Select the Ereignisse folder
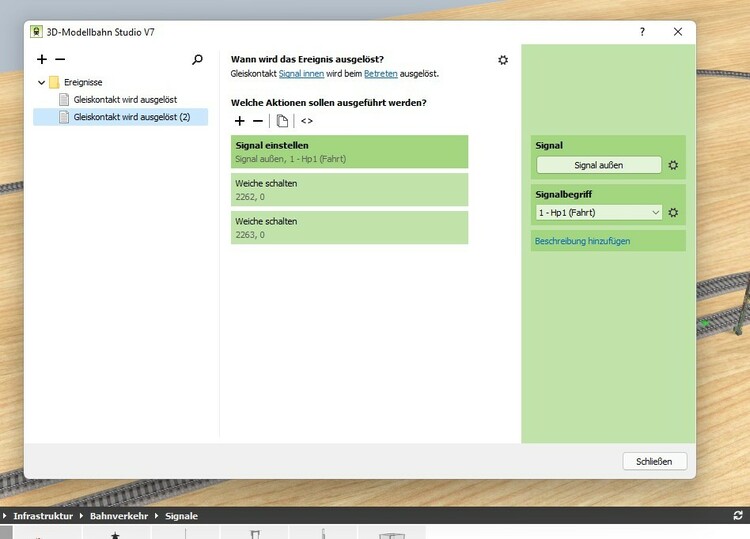Image resolution: width=750 pixels, height=539 pixels. pyautogui.click(x=83, y=82)
